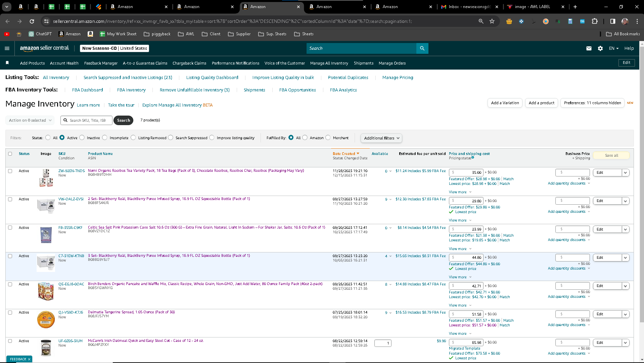Screen dimensions: 644x363
Task: Click the Match link beside Featured Offer $28.98
Action: click(x=508, y=179)
